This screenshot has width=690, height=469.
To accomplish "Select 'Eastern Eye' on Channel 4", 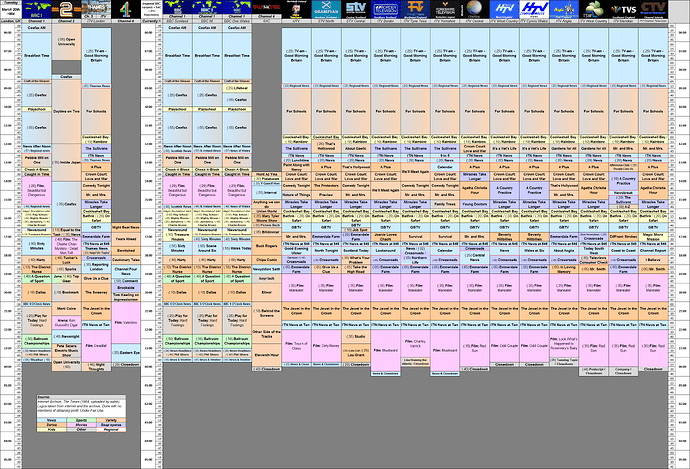I will click(126, 353).
